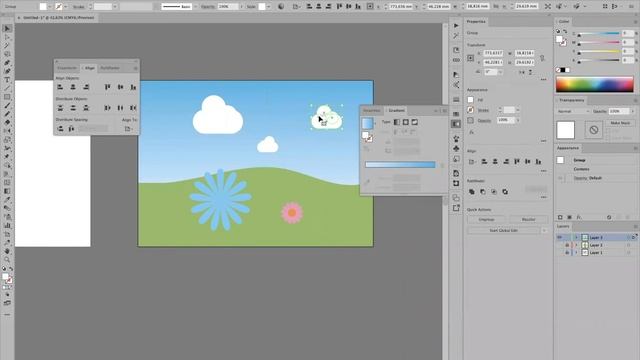Click the X position field in Properties

tap(493, 53)
